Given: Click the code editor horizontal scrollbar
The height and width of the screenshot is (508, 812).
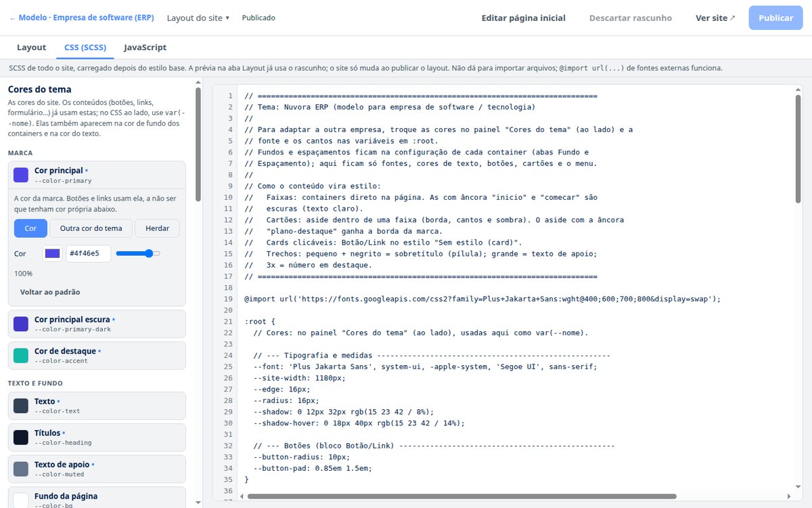Looking at the screenshot, I should coord(462,496).
